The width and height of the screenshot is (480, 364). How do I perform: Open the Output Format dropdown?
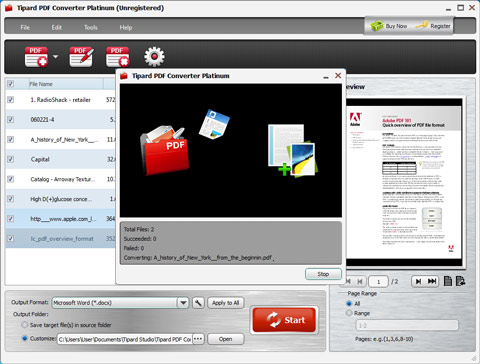pos(183,303)
